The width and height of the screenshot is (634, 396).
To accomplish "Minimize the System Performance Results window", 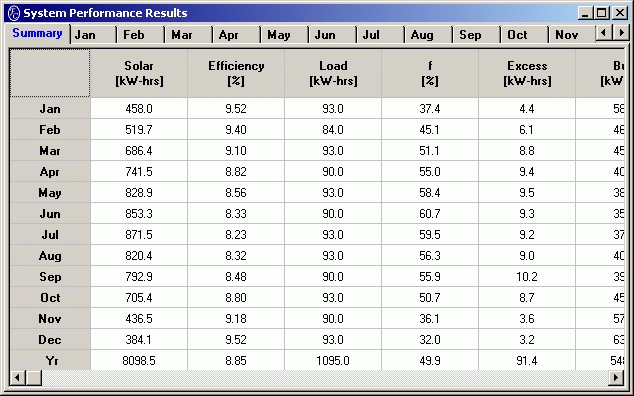I will click(585, 13).
